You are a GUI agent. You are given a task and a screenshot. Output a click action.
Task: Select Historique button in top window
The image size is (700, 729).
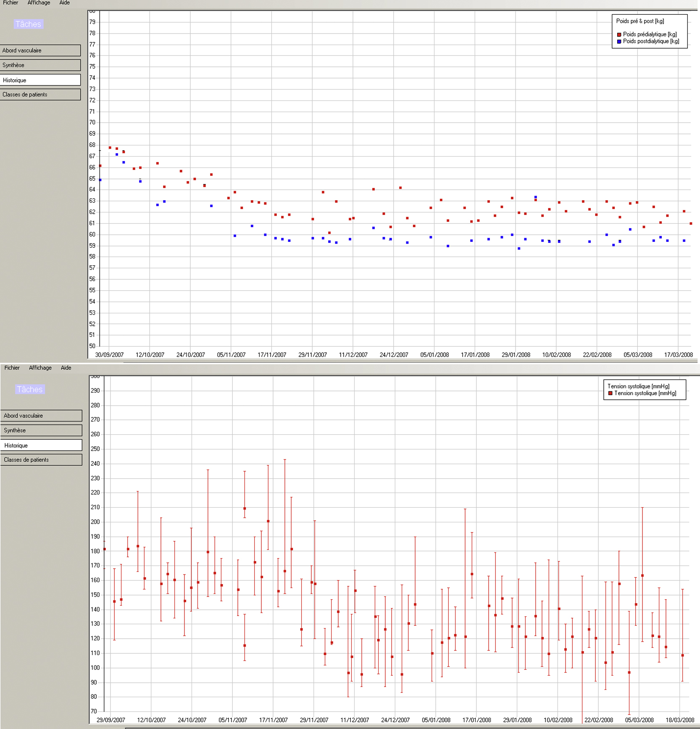point(40,80)
